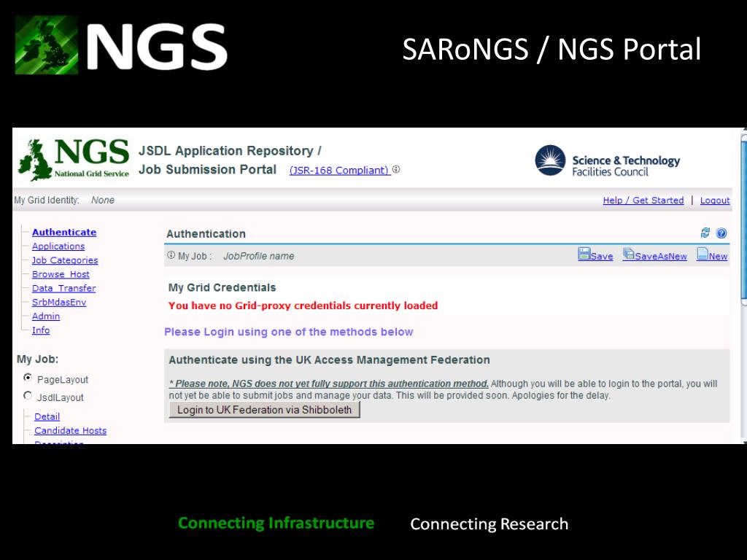
Task: Open Browse Host page
Action: click(61, 274)
